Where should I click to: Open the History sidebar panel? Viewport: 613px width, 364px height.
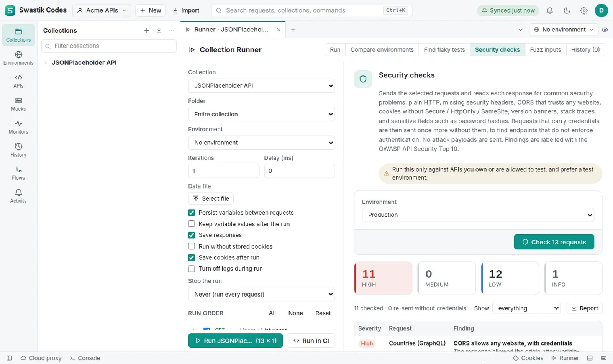(x=18, y=150)
